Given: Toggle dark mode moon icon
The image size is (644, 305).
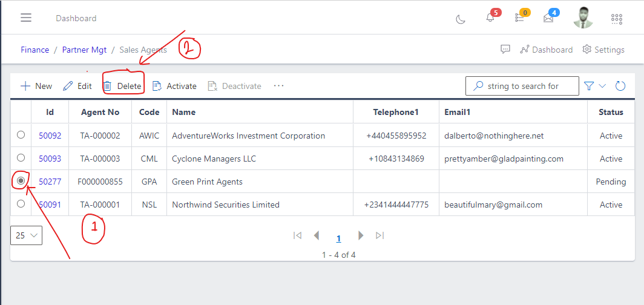Looking at the screenshot, I should pyautogui.click(x=461, y=19).
